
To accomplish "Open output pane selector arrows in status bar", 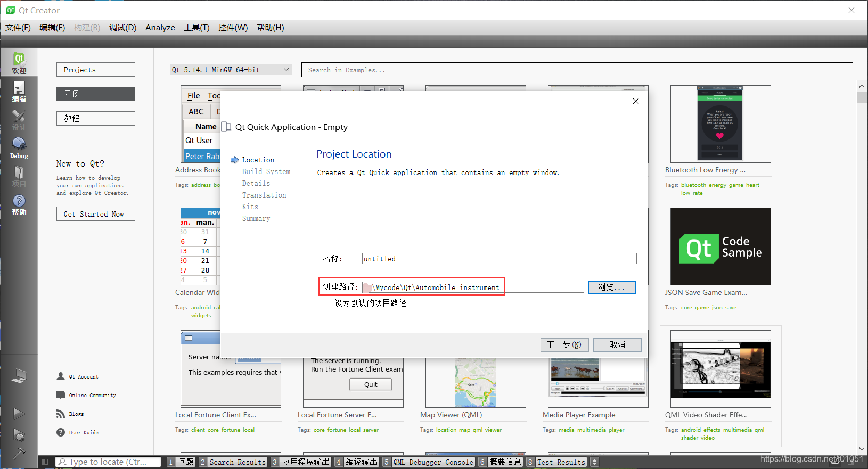I will point(595,462).
